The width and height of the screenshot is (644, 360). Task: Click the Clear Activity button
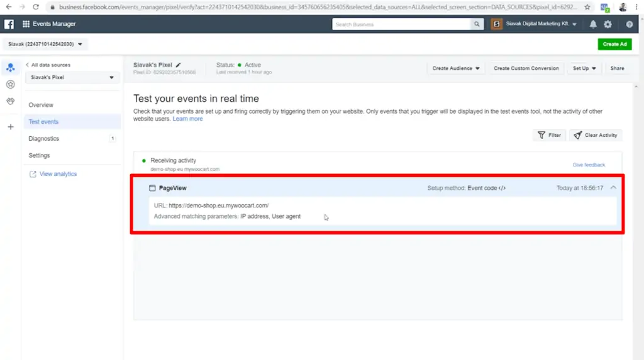pos(596,135)
